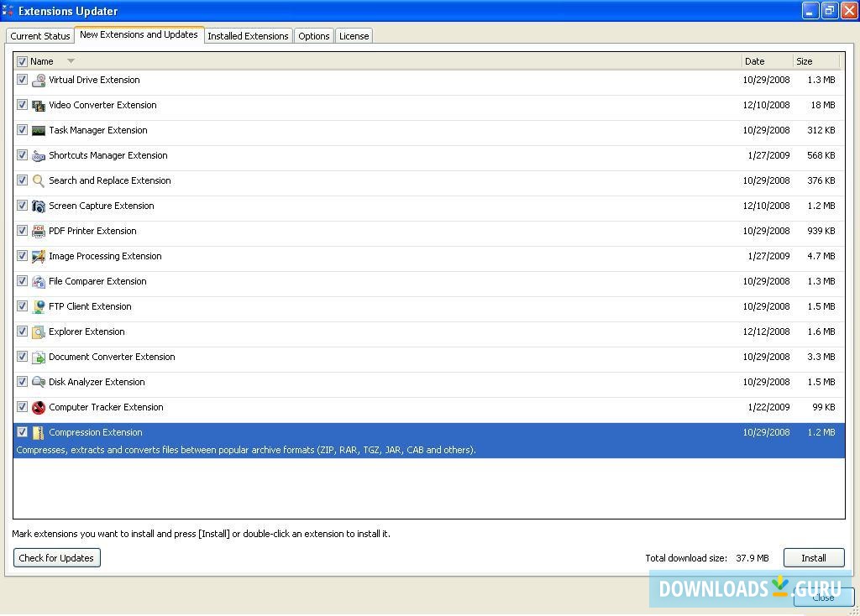Select the PDF Printer Extension row name
Image resolution: width=860 pixels, height=616 pixels.
pyautogui.click(x=92, y=232)
